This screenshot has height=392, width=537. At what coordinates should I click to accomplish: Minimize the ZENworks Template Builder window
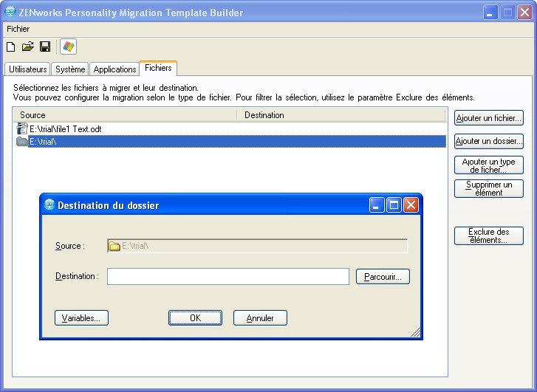tap(490, 13)
